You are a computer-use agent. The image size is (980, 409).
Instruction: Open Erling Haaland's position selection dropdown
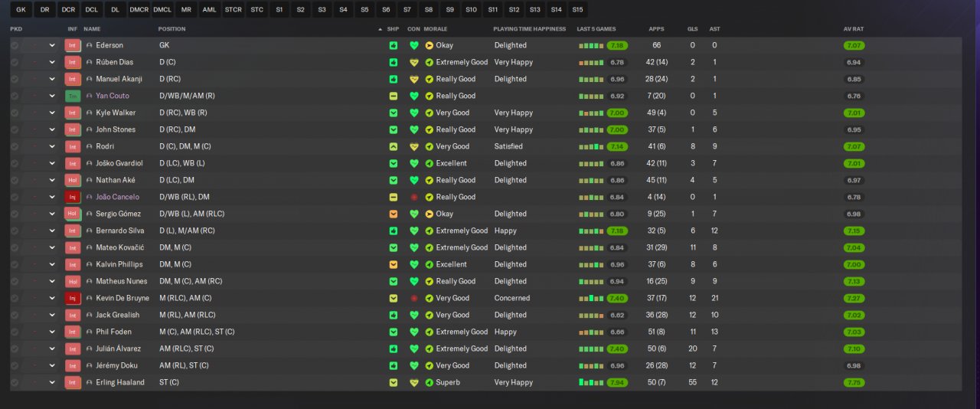52,382
